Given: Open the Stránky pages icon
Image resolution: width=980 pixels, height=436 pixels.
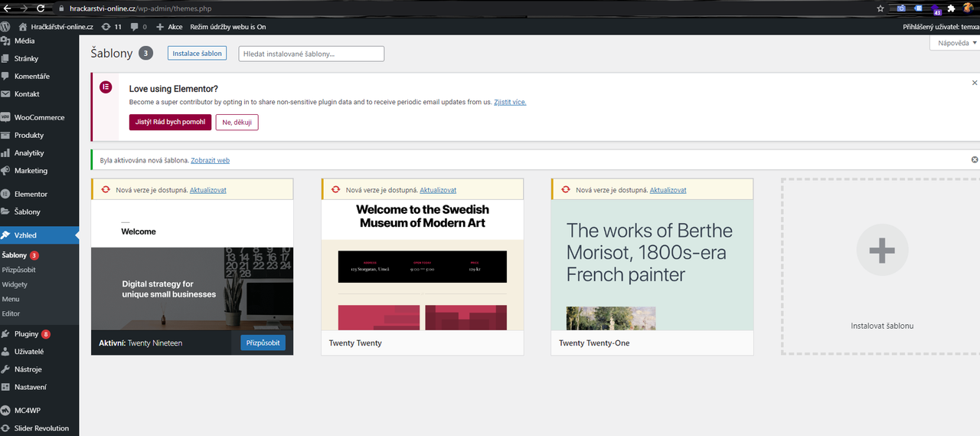Looking at the screenshot, I should (x=6, y=58).
